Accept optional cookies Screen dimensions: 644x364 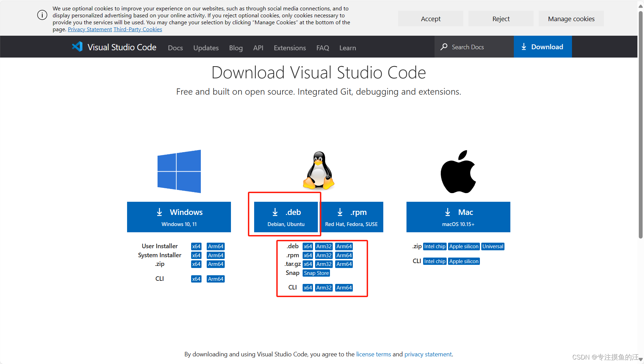coord(431,19)
